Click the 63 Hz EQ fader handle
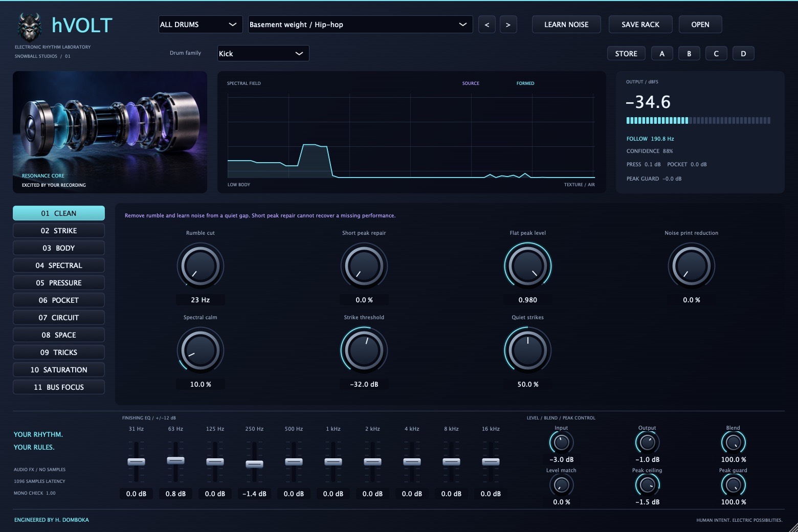The width and height of the screenshot is (798, 532). pos(175,460)
